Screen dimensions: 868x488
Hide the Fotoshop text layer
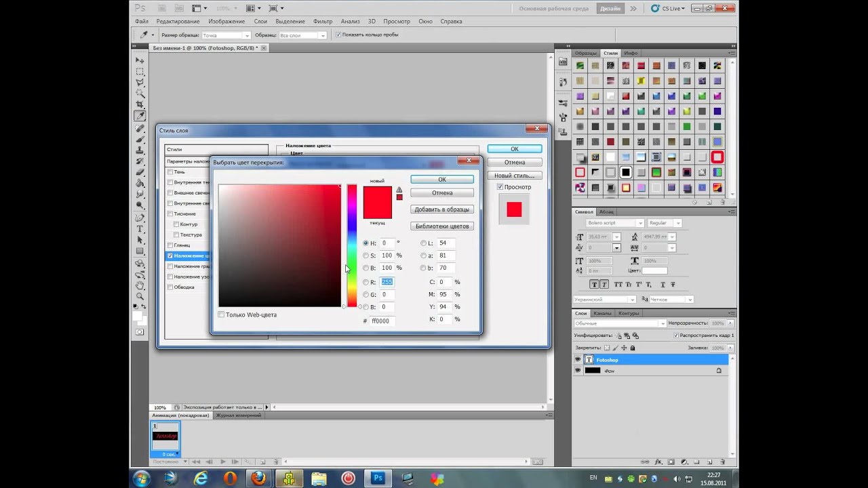[x=578, y=360]
